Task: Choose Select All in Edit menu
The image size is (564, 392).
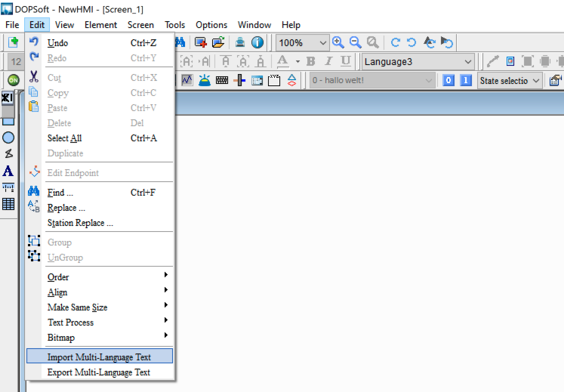Action: (x=100, y=138)
